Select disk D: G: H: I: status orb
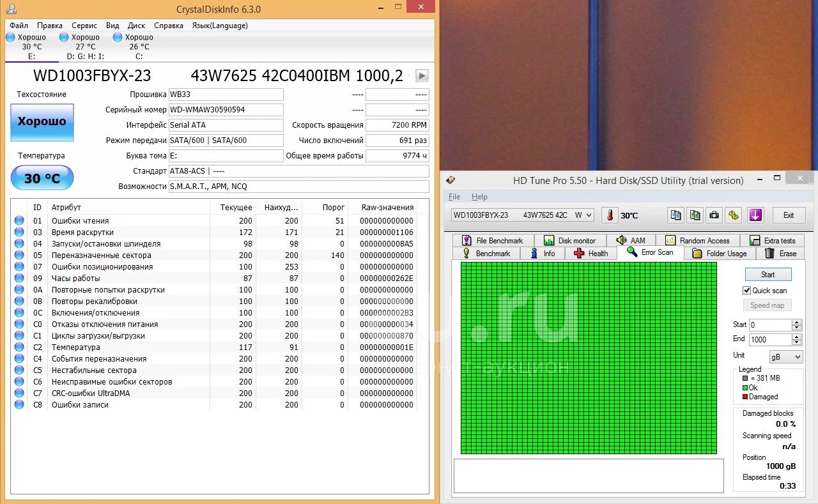This screenshot has width=818, height=504. pos(64,37)
